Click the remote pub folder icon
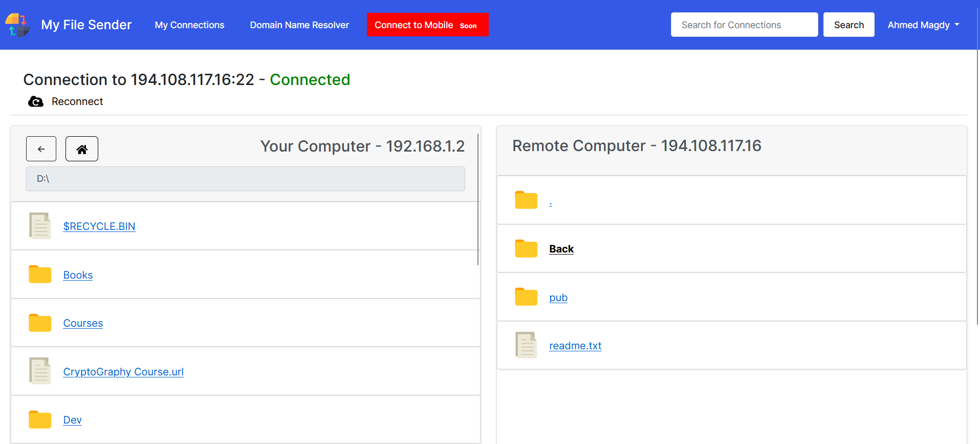This screenshot has width=980, height=444. pos(526,297)
